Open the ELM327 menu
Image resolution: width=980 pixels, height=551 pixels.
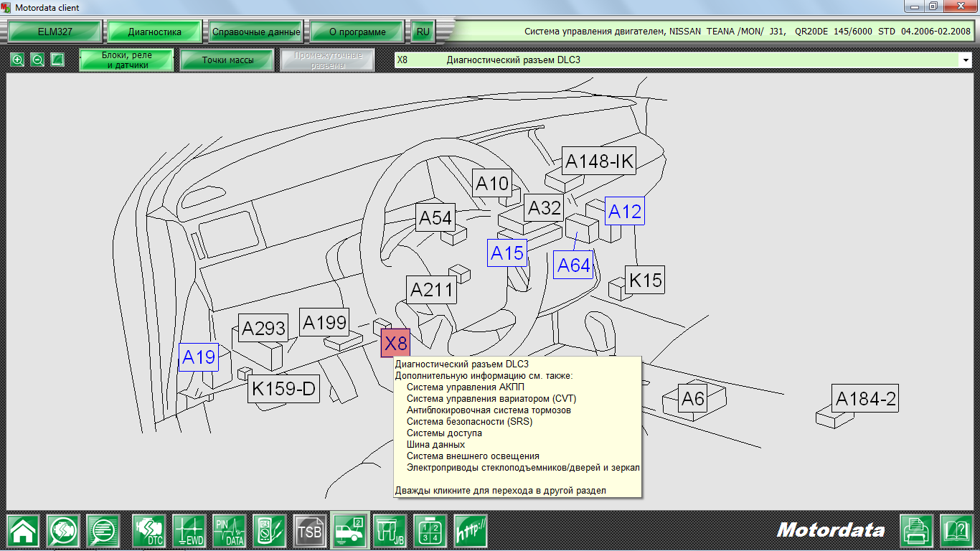55,32
